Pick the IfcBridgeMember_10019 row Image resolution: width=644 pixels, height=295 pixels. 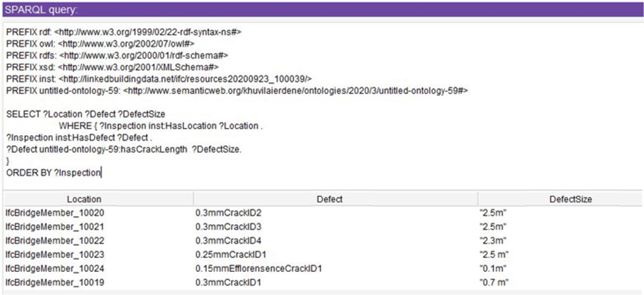click(55, 282)
